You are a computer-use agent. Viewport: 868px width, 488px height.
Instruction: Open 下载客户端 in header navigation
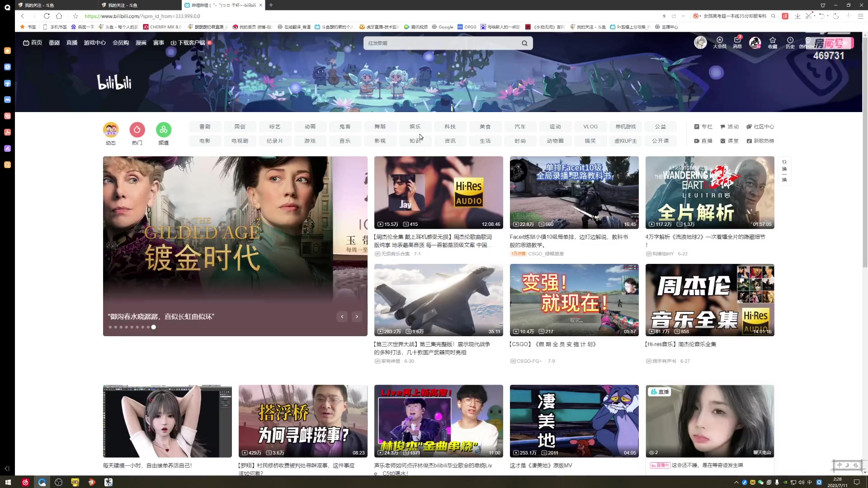(x=188, y=42)
